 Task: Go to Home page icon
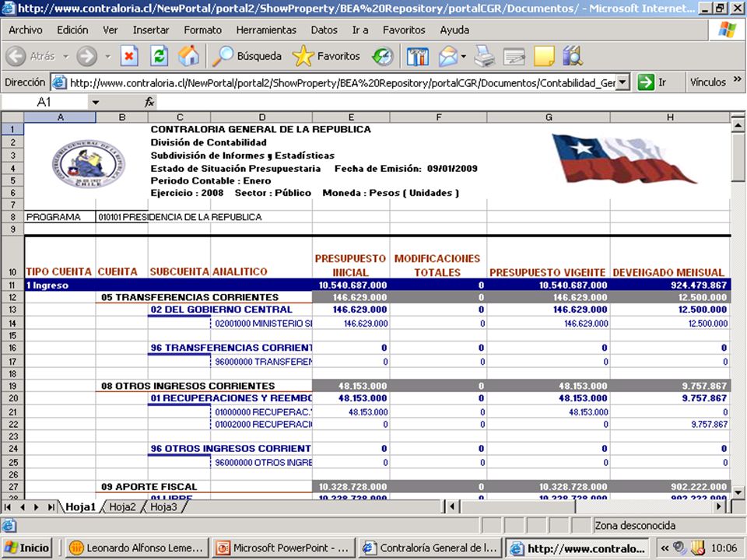coord(188,56)
